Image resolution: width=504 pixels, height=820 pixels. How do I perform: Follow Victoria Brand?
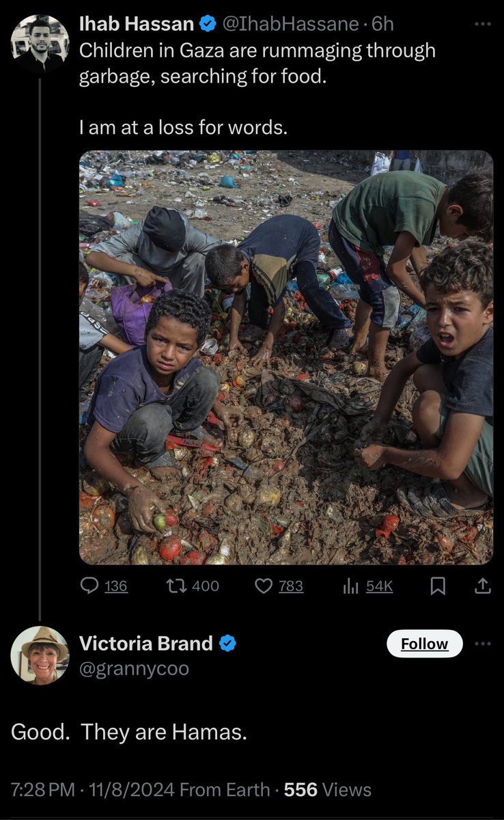(424, 644)
